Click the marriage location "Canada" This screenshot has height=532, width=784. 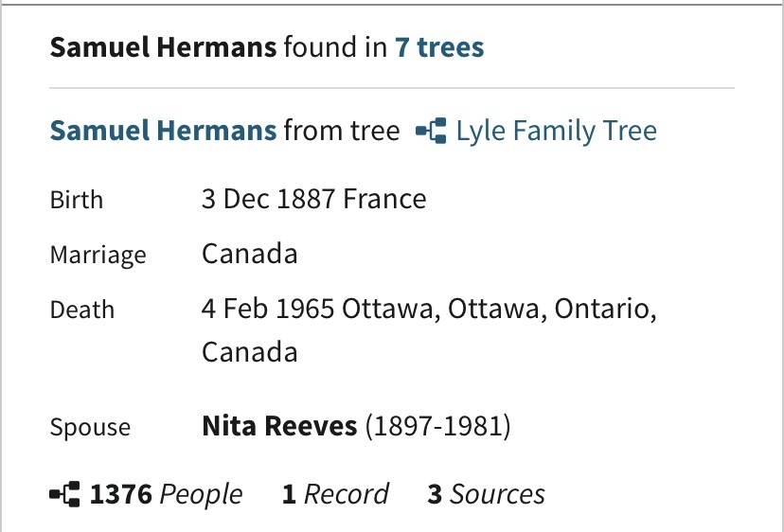tap(250, 254)
